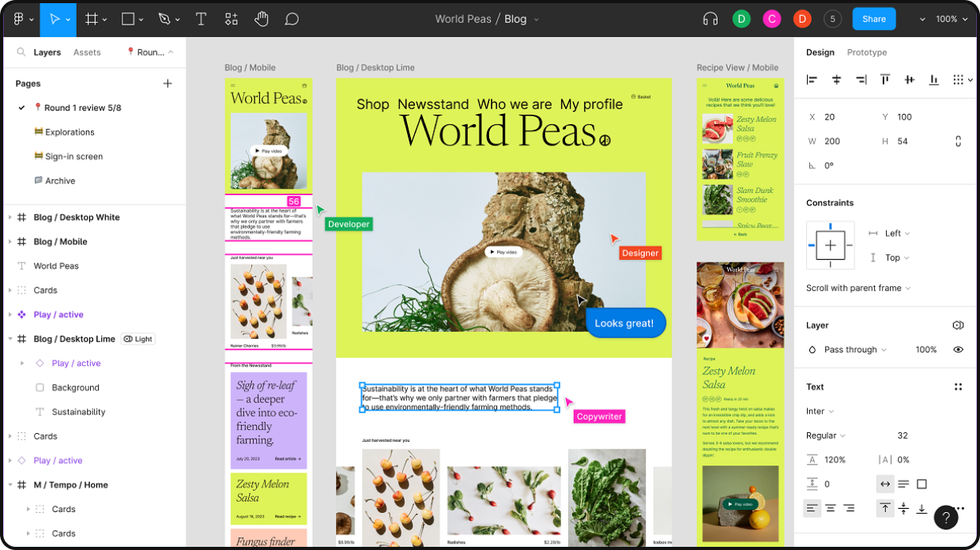The width and height of the screenshot is (980, 550).
Task: Set text align left
Action: coord(812,508)
